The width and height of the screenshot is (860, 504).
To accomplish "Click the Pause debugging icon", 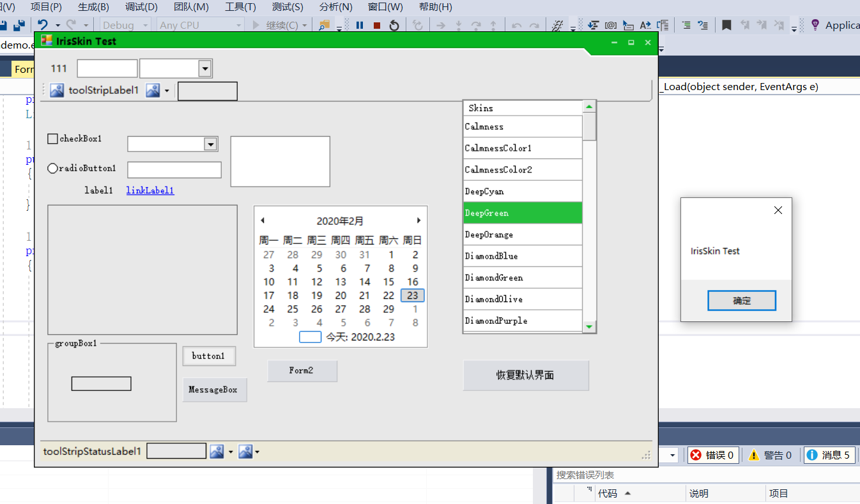I will [x=360, y=26].
